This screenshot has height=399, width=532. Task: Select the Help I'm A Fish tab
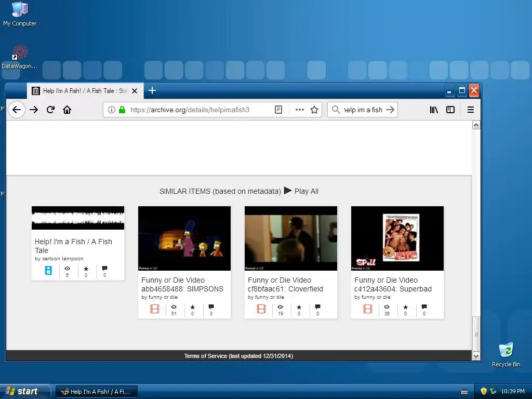tap(85, 90)
